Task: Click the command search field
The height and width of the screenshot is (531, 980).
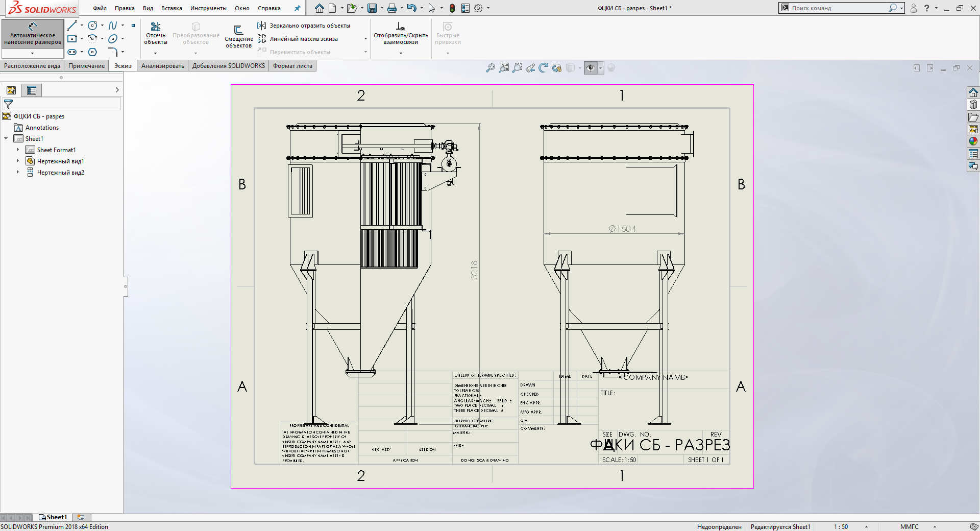Action: (x=837, y=8)
